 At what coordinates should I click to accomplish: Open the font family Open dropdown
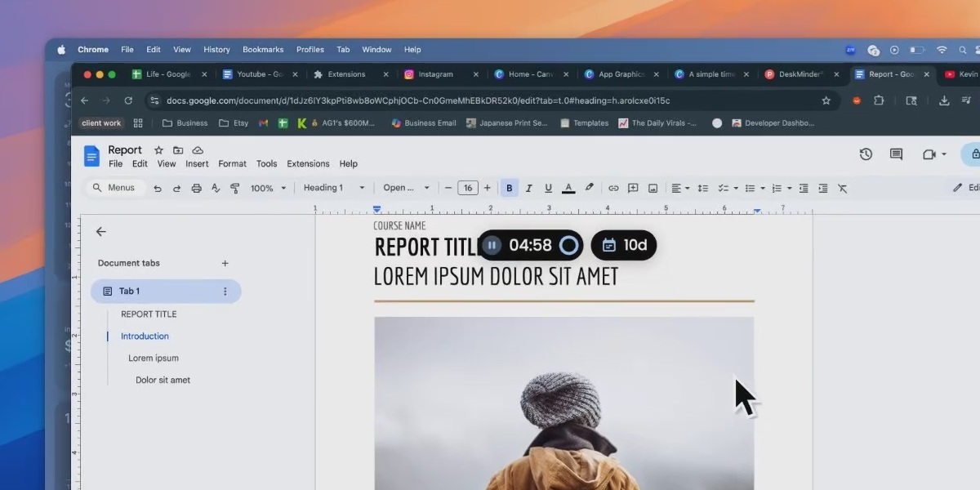click(406, 188)
